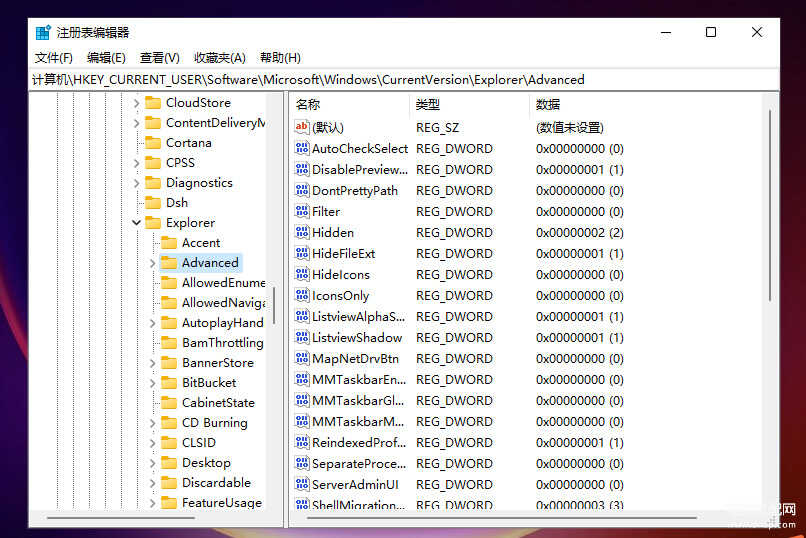Select the MMTaskbarM... DWORD value icon

(302, 421)
